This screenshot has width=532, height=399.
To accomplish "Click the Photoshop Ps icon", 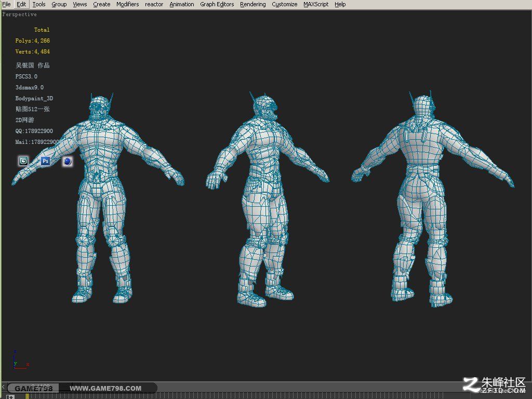I will tap(46, 161).
